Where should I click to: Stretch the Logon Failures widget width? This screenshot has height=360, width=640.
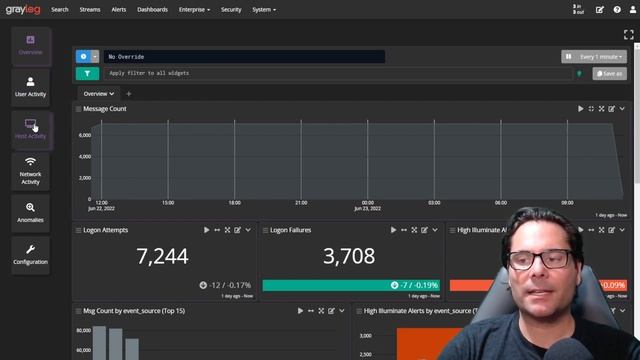coord(404,230)
